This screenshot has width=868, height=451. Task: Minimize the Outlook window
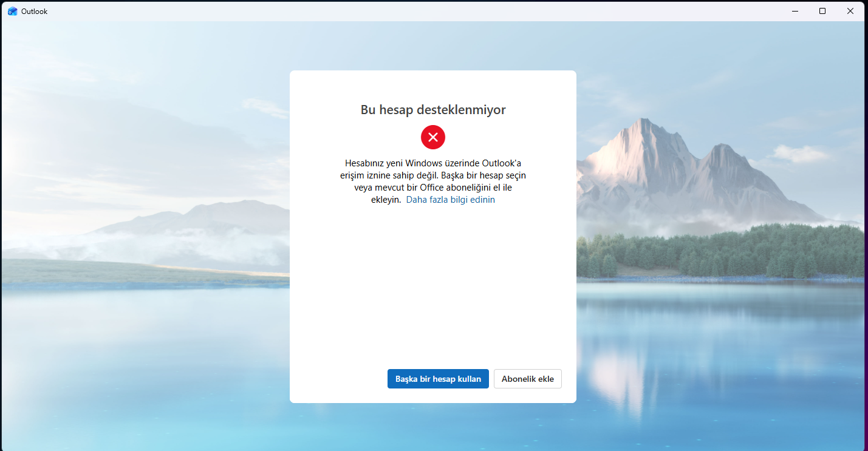pos(795,11)
